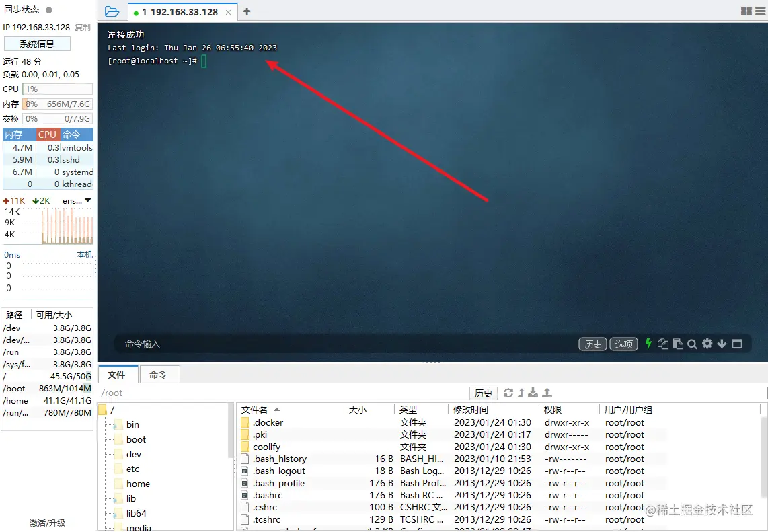Viewport: 768px width, 532px height.
Task: Click the vmtools process row
Action: pos(48,147)
